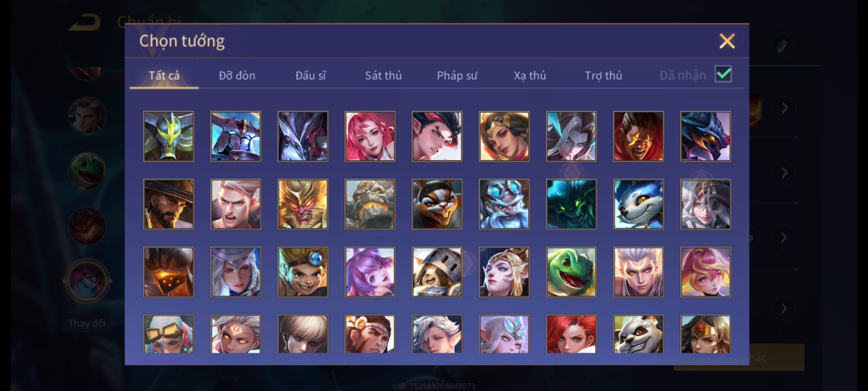This screenshot has width=868, height=391.
Task: Pick the green-horned masked hero portrait
Action: tap(169, 136)
